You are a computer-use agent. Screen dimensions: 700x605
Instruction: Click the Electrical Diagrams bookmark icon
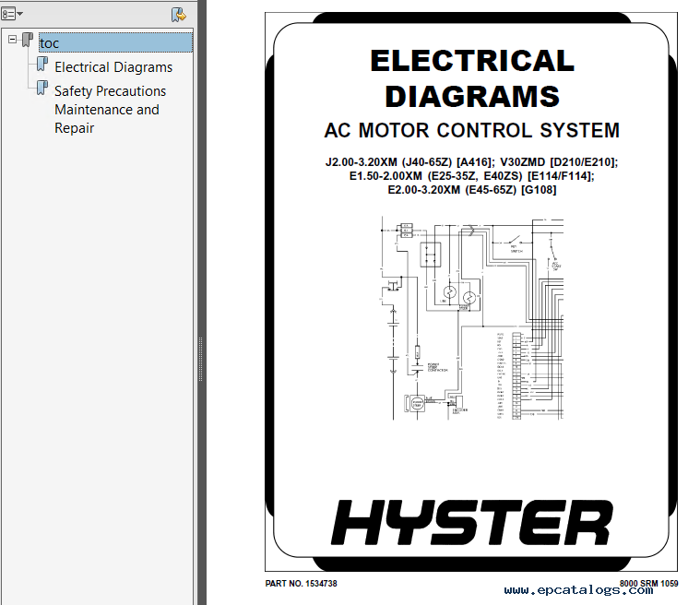click(x=42, y=64)
